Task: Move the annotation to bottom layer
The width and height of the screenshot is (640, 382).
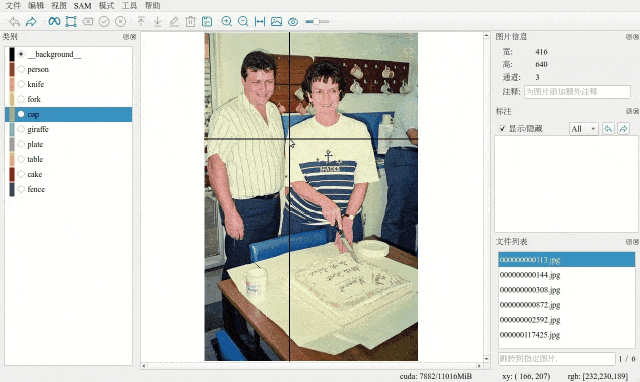Action: point(157,22)
